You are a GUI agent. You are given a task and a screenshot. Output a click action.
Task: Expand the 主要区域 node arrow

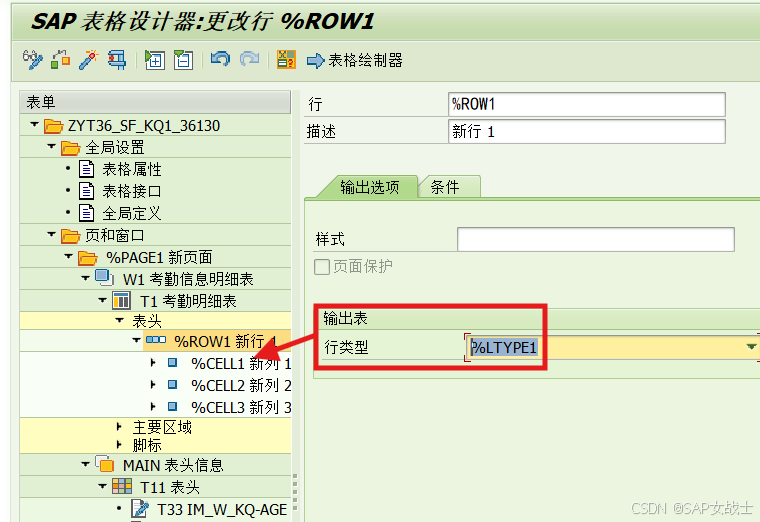click(x=119, y=427)
